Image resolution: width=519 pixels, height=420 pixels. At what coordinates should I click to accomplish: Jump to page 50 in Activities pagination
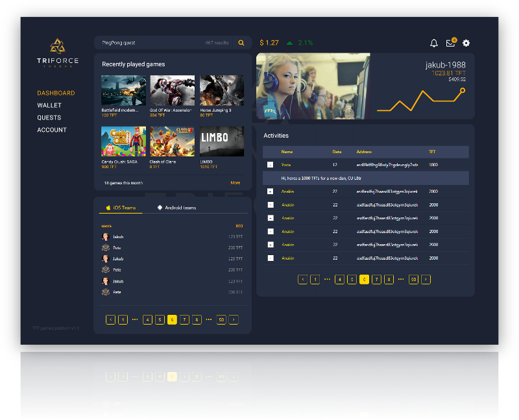coord(413,279)
